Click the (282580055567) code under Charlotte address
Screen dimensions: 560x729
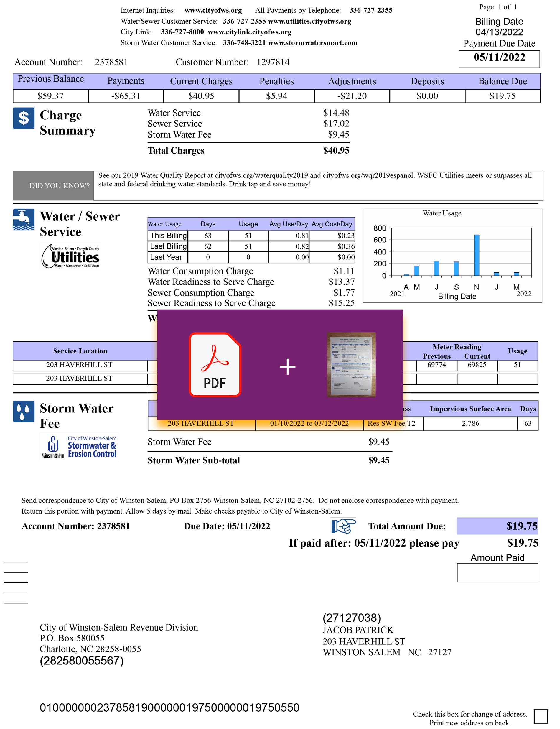82,661
